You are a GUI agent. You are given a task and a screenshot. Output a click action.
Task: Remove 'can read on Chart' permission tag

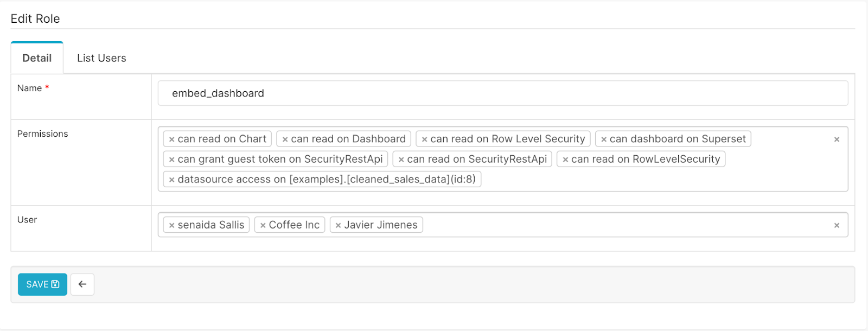pyautogui.click(x=171, y=139)
